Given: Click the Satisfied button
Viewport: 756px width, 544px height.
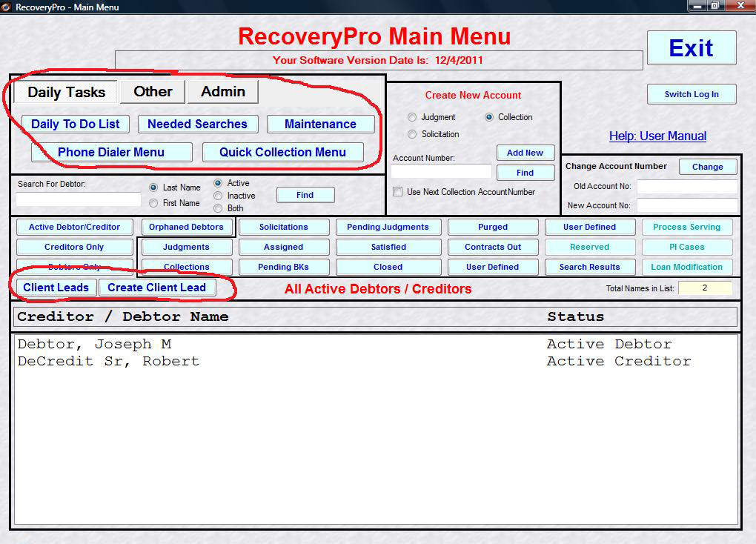Looking at the screenshot, I should (388, 247).
